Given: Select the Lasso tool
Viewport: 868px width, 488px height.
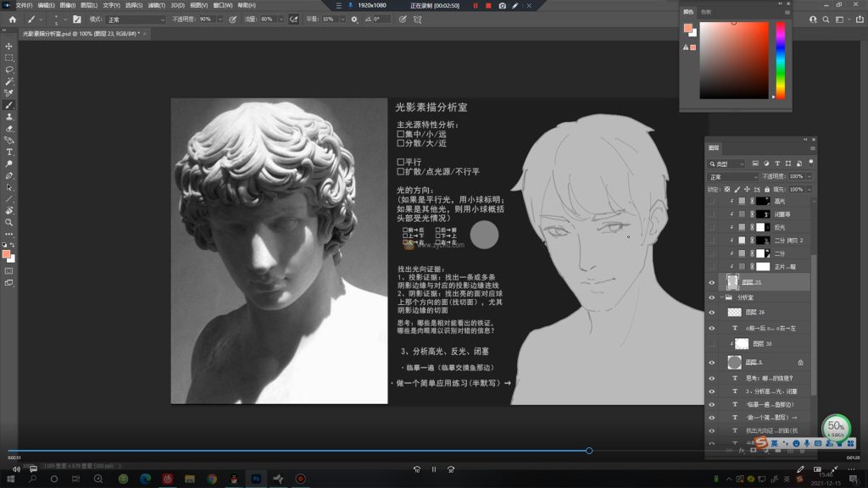Looking at the screenshot, I should (x=9, y=69).
